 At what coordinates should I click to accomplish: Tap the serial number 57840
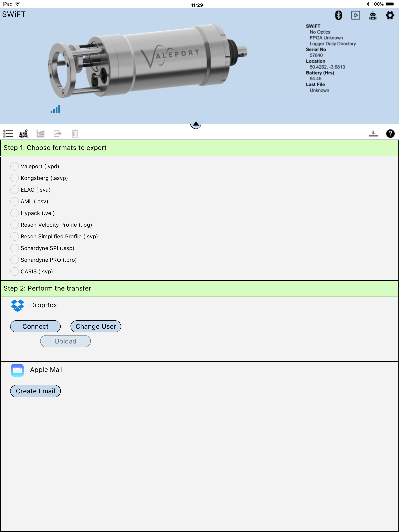pos(316,55)
